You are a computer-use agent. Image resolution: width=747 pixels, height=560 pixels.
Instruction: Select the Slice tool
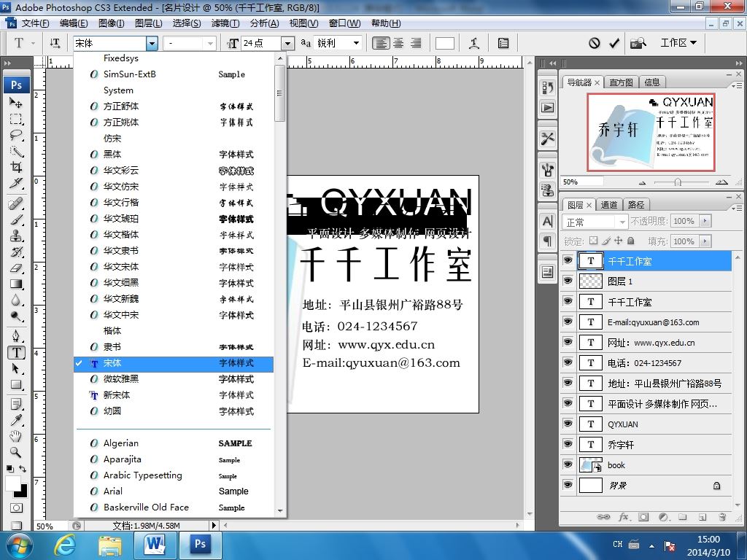(16, 183)
